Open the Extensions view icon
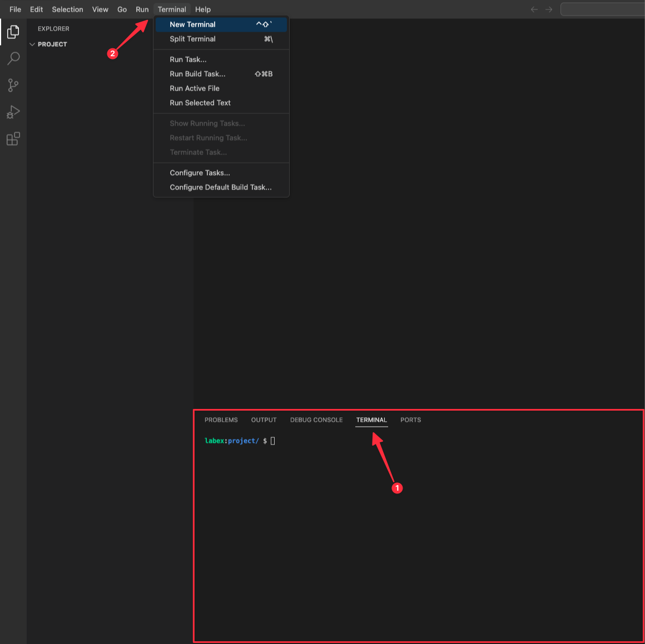This screenshot has height=644, width=645. 13,139
